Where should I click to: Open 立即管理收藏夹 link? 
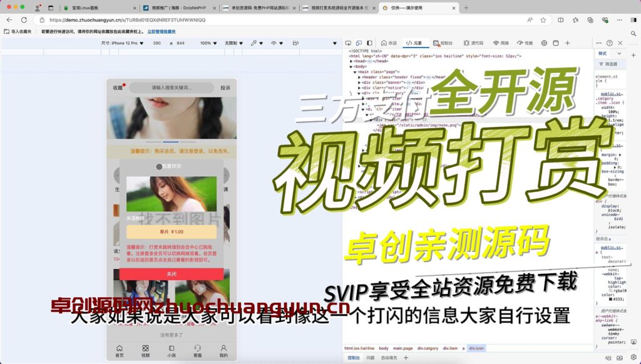coord(162,31)
